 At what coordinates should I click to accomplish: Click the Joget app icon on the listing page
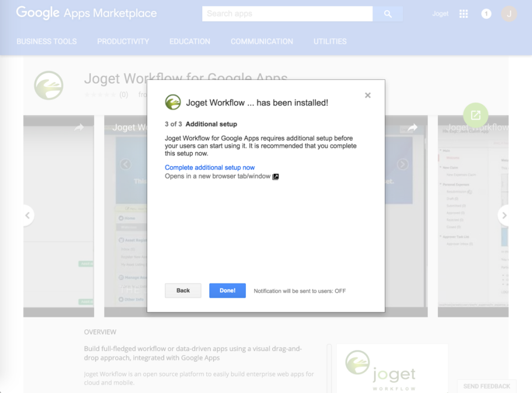coord(48,86)
